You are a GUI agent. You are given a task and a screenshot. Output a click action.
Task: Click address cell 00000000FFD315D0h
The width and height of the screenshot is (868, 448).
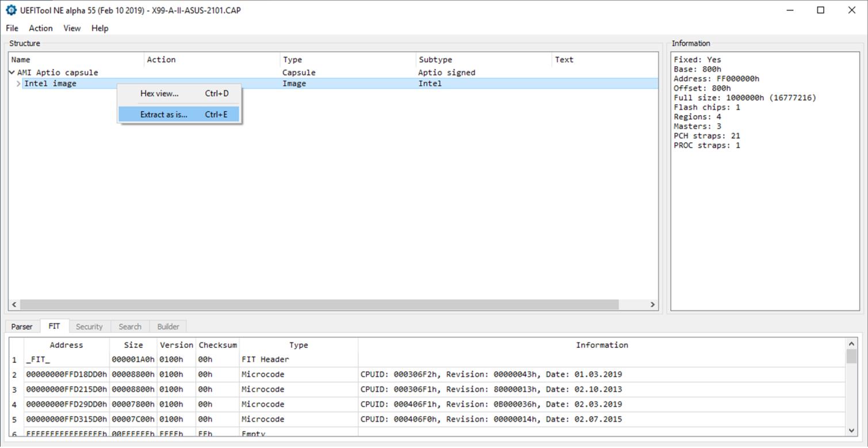(x=67, y=419)
